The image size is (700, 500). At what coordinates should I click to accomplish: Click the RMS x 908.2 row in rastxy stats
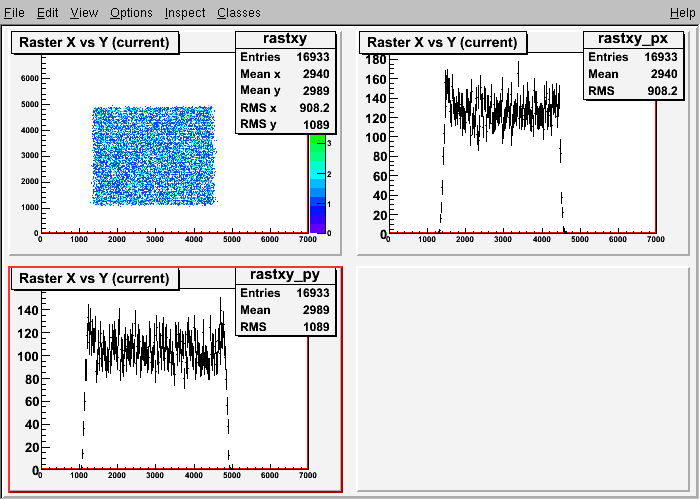285,108
